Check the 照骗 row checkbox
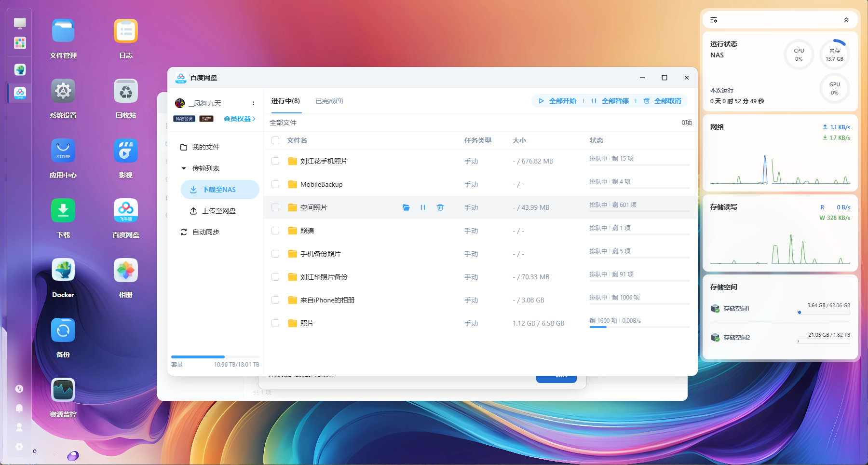868x465 pixels. click(275, 231)
